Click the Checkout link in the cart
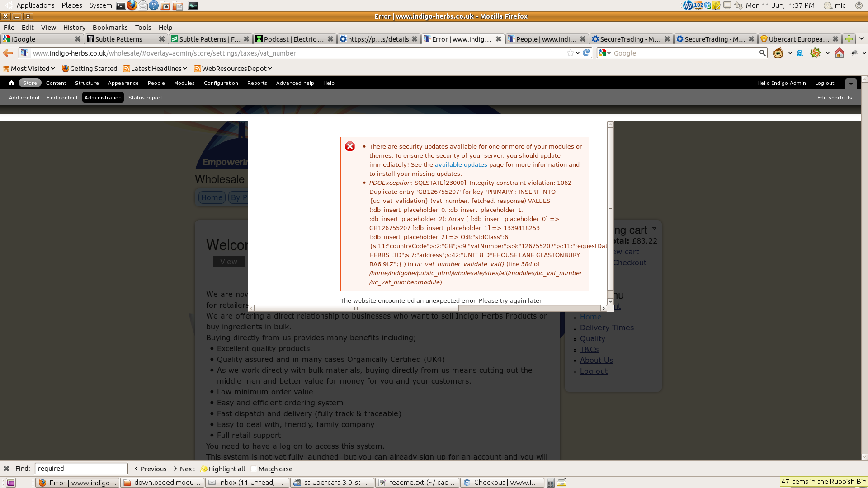The image size is (868, 488). 629,263
